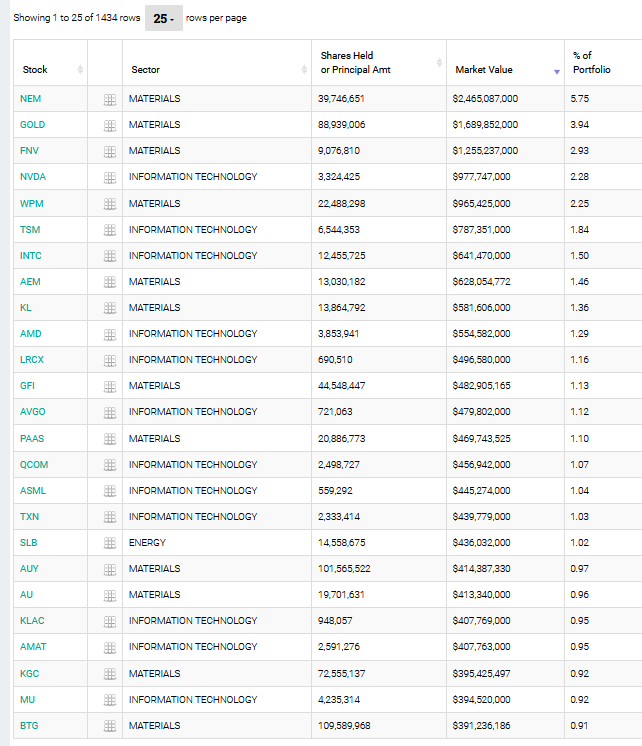Image resolution: width=642 pixels, height=746 pixels.
Task: Open the SLB stock link
Action: 29,543
